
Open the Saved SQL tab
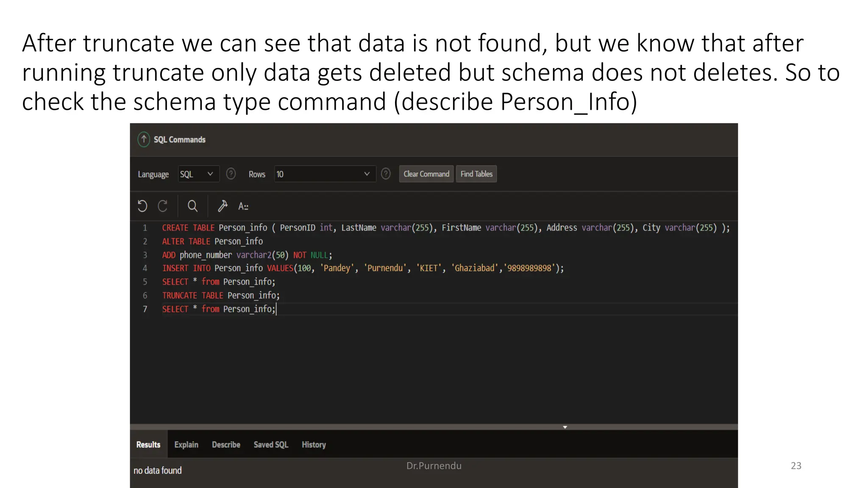271,444
